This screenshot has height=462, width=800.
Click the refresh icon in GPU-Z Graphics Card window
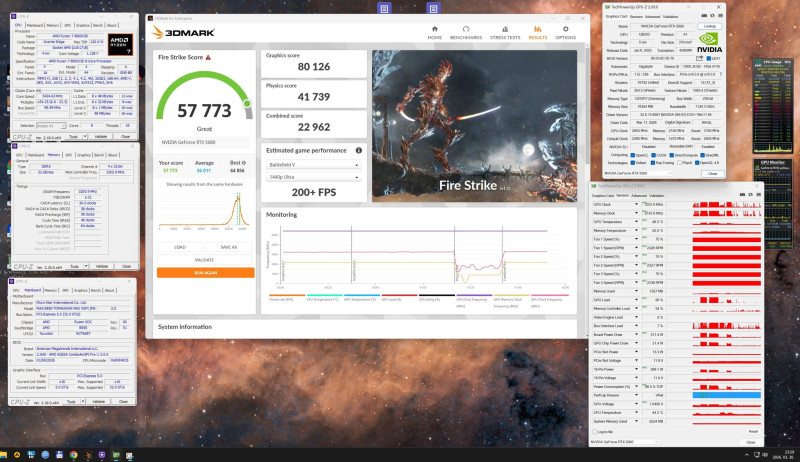pyautogui.click(x=712, y=16)
